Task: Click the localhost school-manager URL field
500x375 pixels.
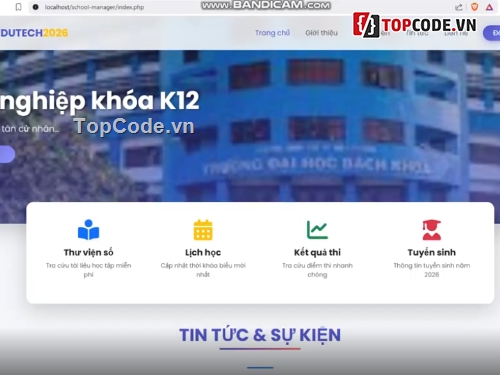Action: click(94, 7)
